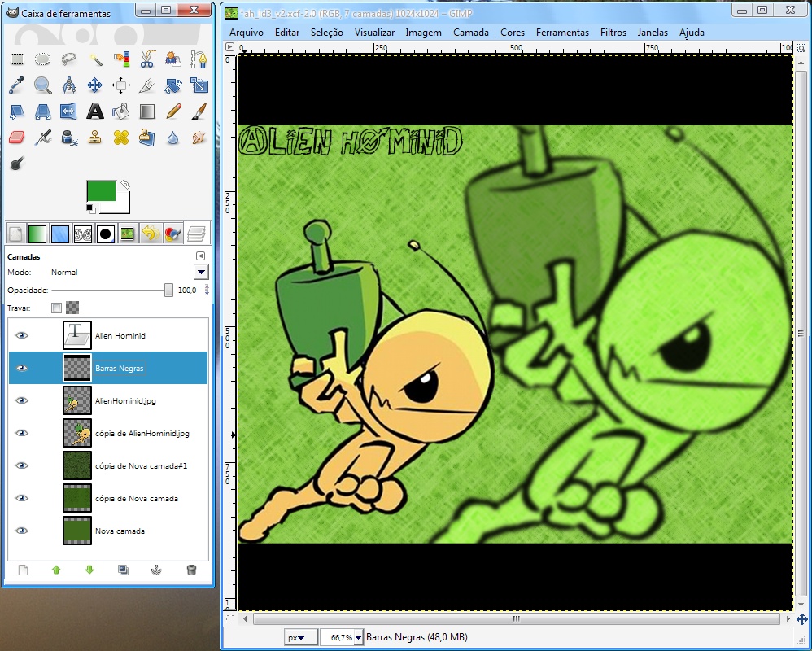Open the px unit dropdown in status bar

point(301,637)
